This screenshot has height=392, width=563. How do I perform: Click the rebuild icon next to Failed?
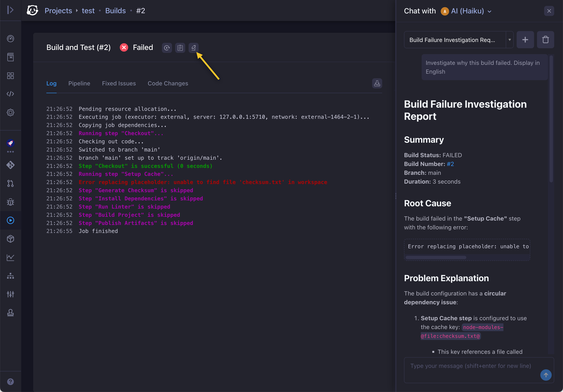pos(167,48)
